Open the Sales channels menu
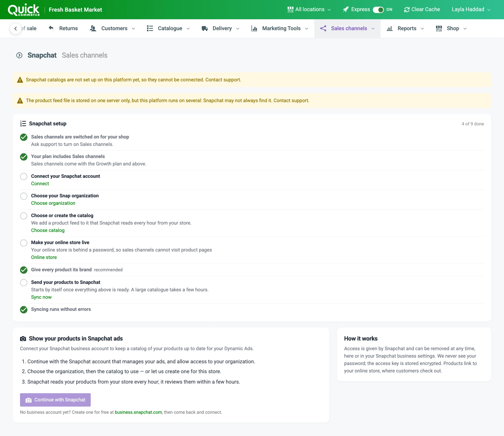The image size is (504, 436). 347,28
